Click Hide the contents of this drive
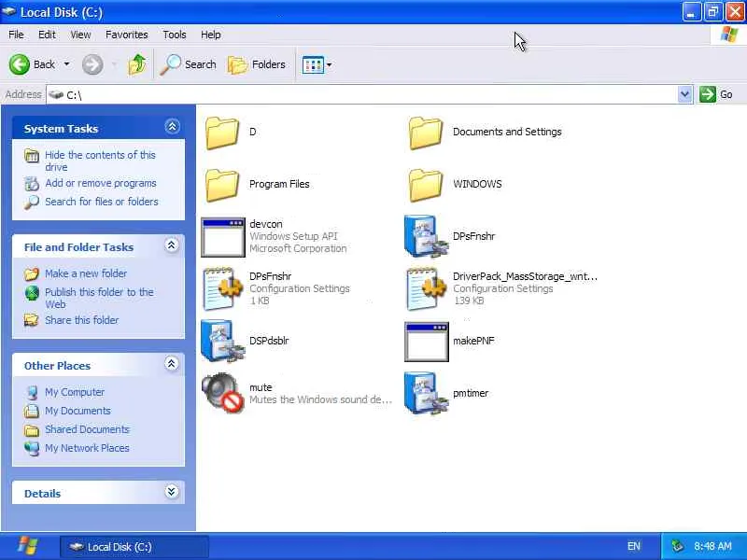 point(100,161)
